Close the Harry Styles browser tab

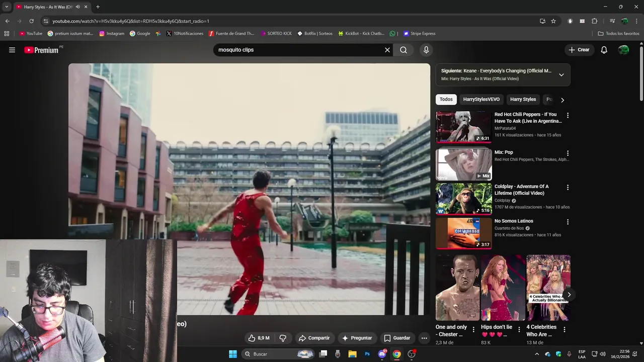coord(86,7)
